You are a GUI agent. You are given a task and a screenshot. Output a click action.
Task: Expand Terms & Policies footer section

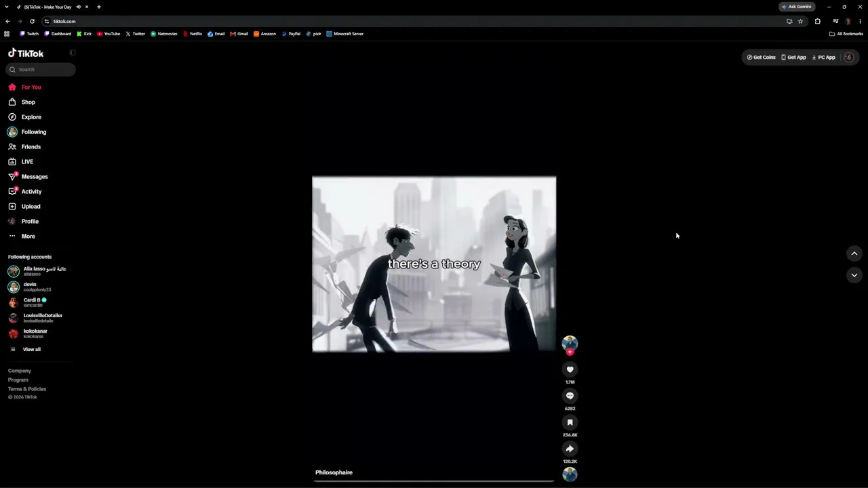[x=27, y=389]
